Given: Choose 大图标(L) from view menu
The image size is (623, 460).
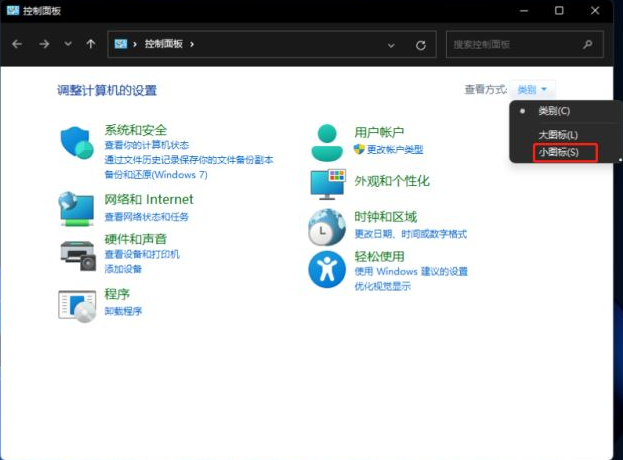Looking at the screenshot, I should coord(558,134).
